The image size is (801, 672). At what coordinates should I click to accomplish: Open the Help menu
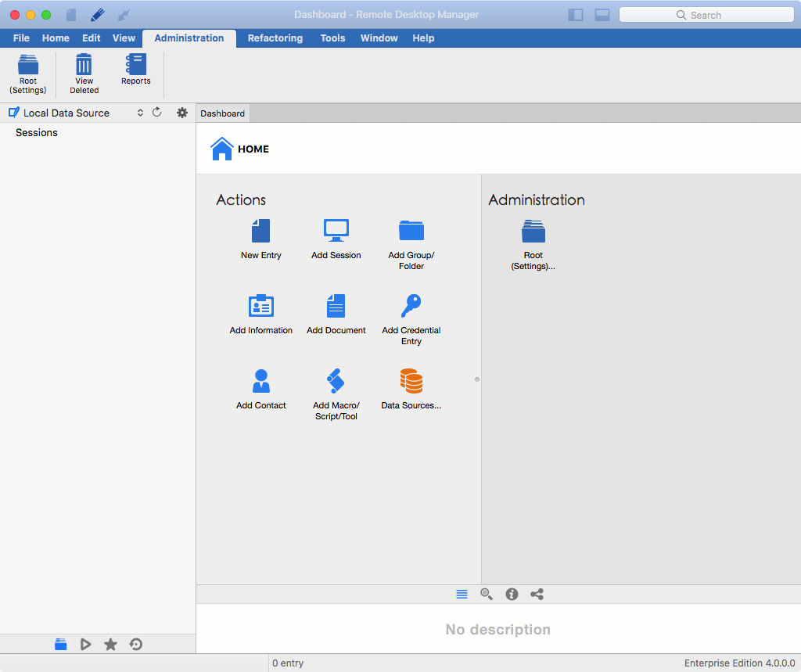pyautogui.click(x=423, y=38)
